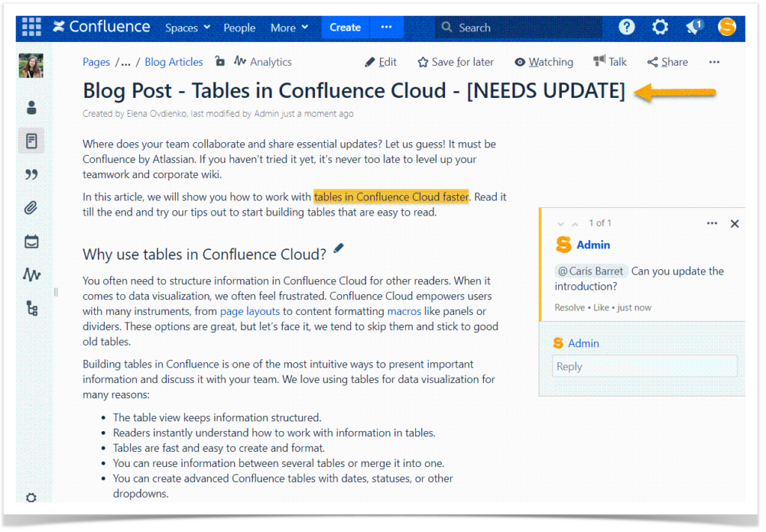Open the page actions ellipsis menu
The height and width of the screenshot is (532, 766).
(714, 61)
